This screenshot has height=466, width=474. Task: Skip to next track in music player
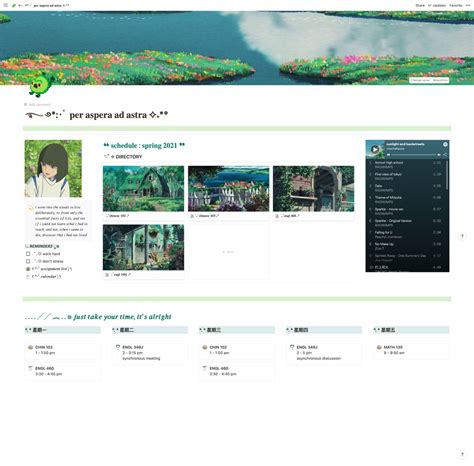[x=439, y=155]
